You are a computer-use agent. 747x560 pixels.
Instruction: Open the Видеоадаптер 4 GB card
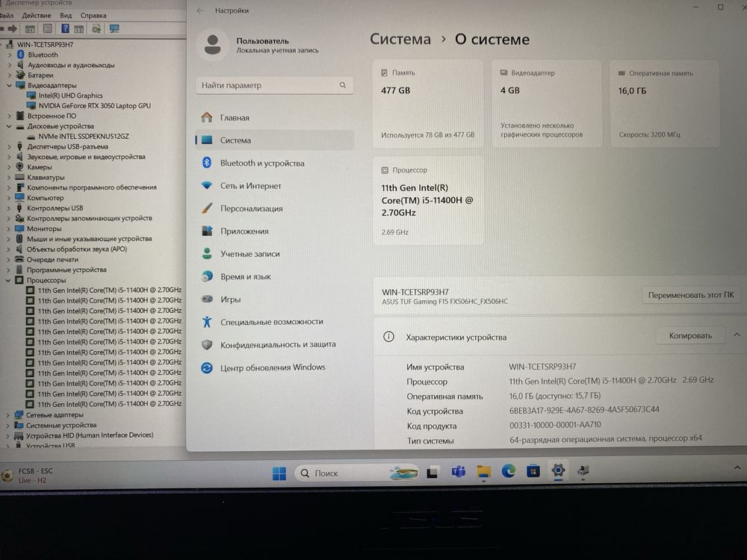547,103
